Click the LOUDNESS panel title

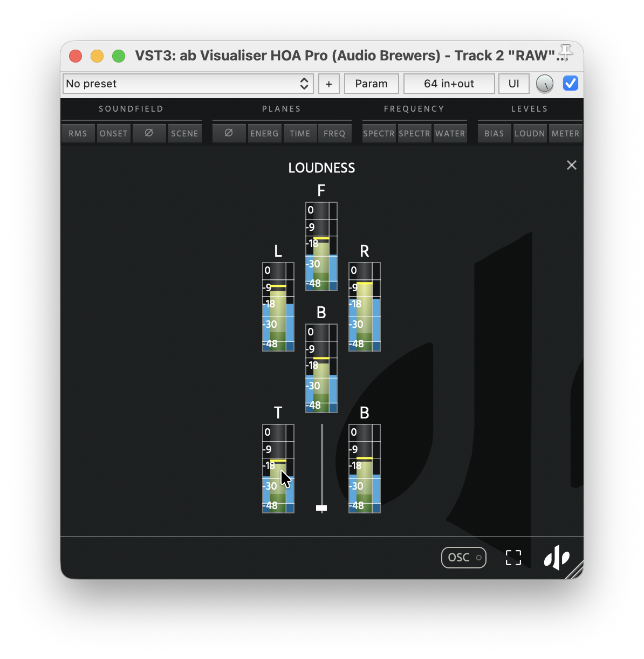pyautogui.click(x=321, y=168)
